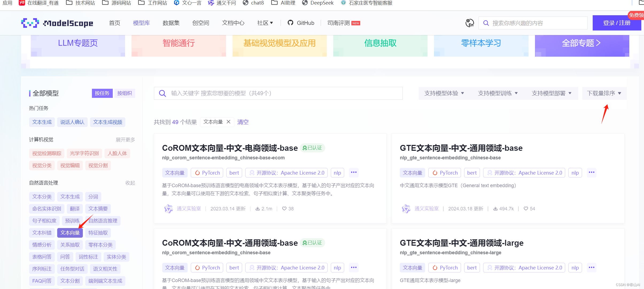Viewport: 644px width, 289px height.
Task: Open the 在线翻译_有道 bookmark
Action: (39, 3)
